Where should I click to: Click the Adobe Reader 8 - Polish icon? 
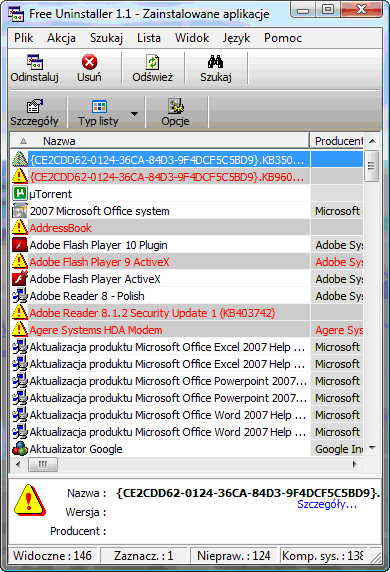(x=20, y=296)
